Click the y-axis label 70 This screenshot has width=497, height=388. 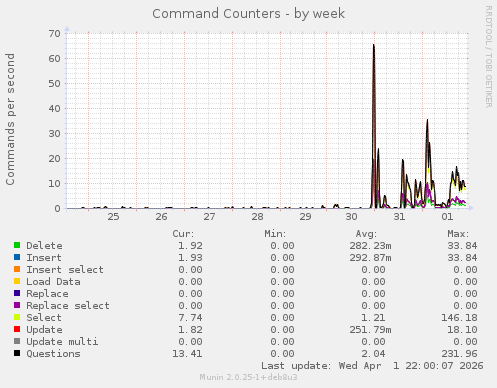(x=54, y=34)
